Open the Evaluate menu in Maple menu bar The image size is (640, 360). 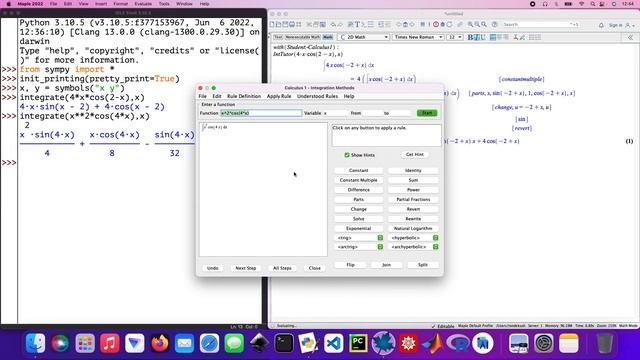(143, 4)
